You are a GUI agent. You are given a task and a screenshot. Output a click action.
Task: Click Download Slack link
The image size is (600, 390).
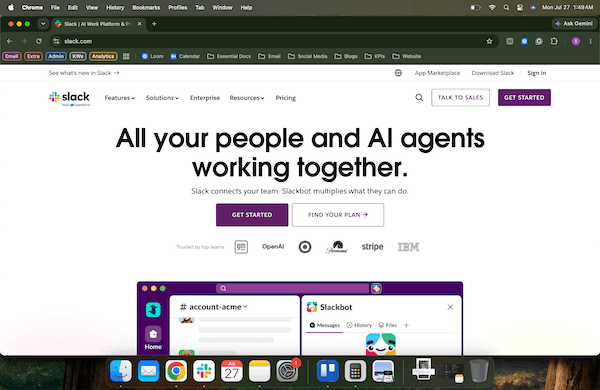tap(492, 73)
